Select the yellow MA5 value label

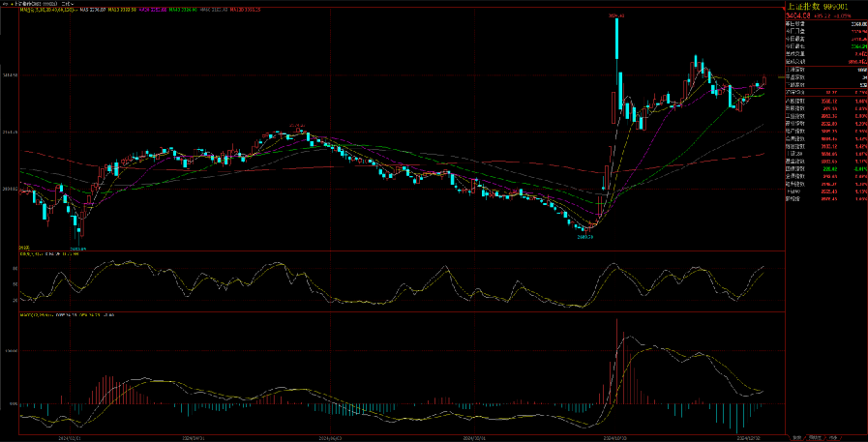coord(92,11)
